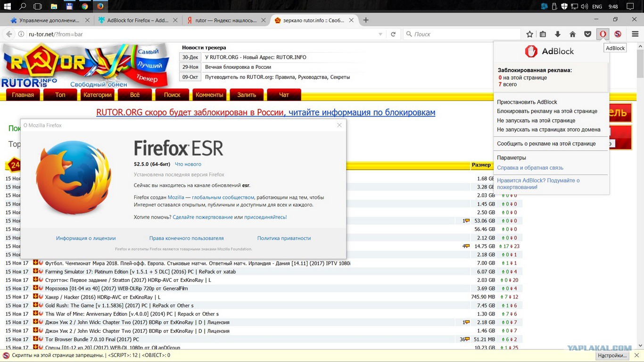Open Информация о лицензии
Image resolution: width=644 pixels, height=362 pixels.
(86, 239)
